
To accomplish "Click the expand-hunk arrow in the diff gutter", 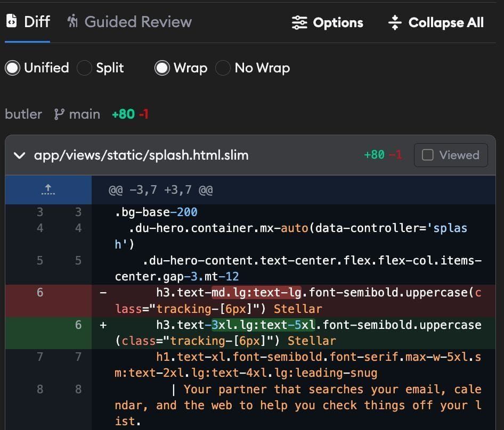I will (x=48, y=189).
